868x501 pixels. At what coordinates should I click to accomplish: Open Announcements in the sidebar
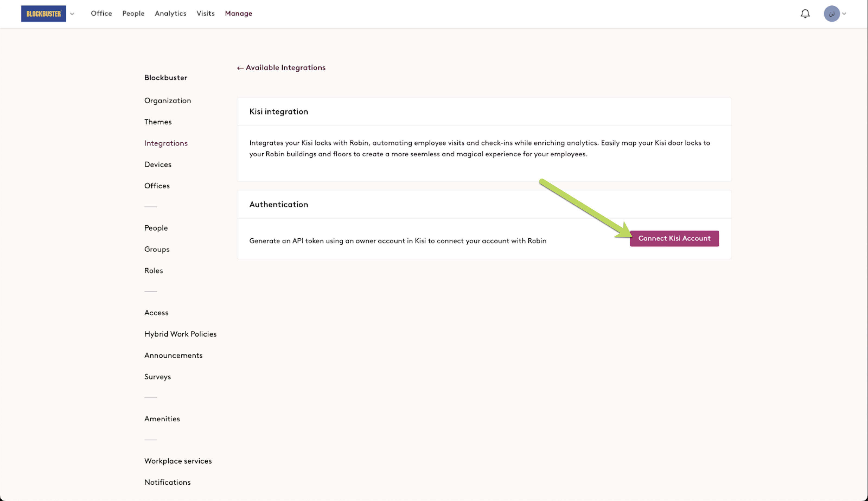(x=174, y=356)
